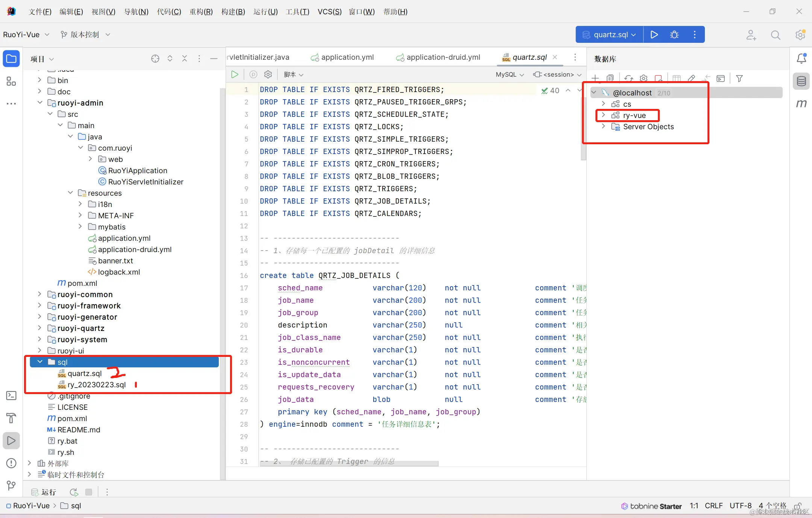812x518 pixels.
Task: Click the 版本控制 button
Action: pos(85,35)
